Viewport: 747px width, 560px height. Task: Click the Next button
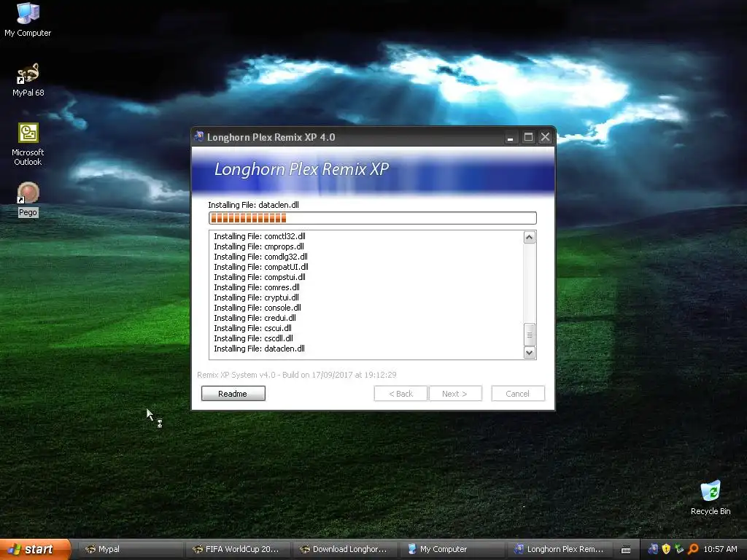pyautogui.click(x=455, y=393)
